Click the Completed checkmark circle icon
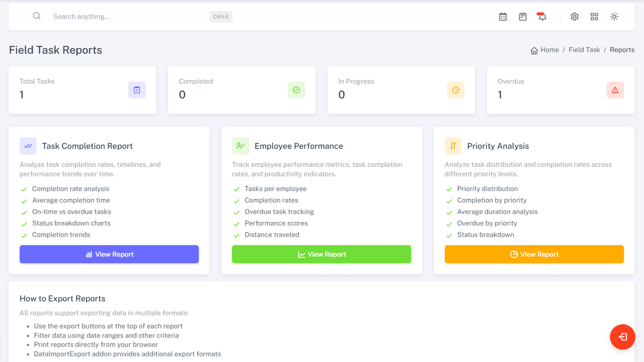The width and height of the screenshot is (644, 362). tap(296, 90)
